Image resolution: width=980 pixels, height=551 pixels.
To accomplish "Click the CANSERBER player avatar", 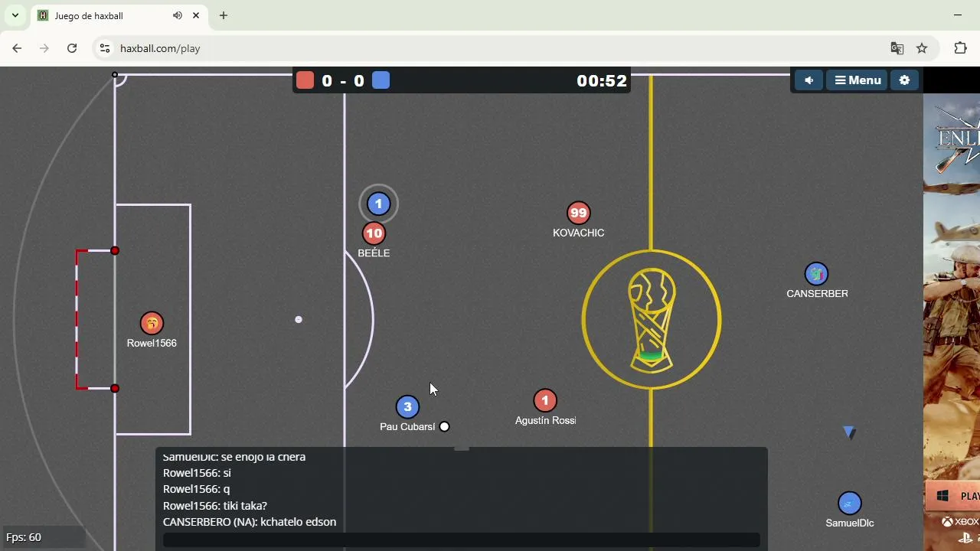I will coord(816,273).
